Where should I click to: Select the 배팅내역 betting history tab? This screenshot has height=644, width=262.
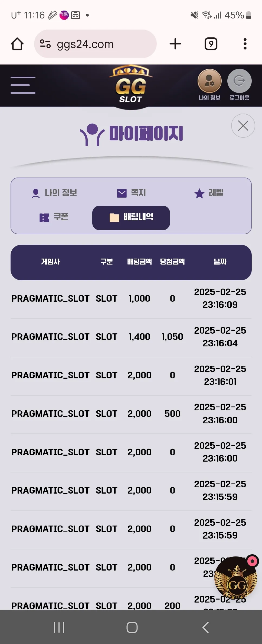click(x=131, y=218)
